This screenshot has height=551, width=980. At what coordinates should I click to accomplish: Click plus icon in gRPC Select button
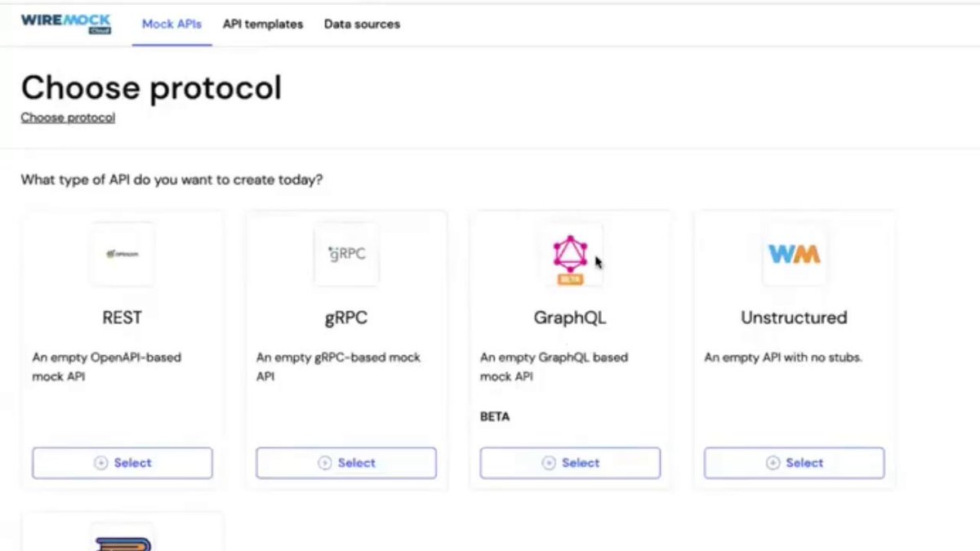[x=324, y=463]
